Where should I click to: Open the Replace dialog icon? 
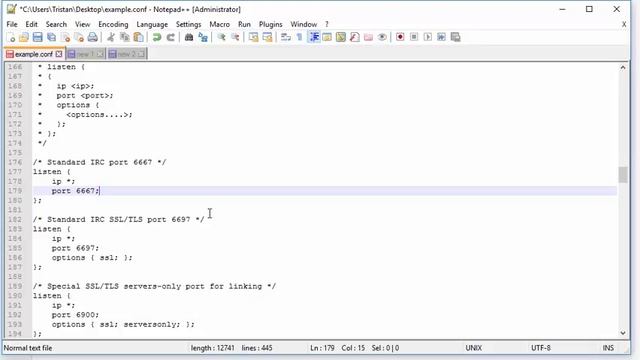[x=202, y=38]
